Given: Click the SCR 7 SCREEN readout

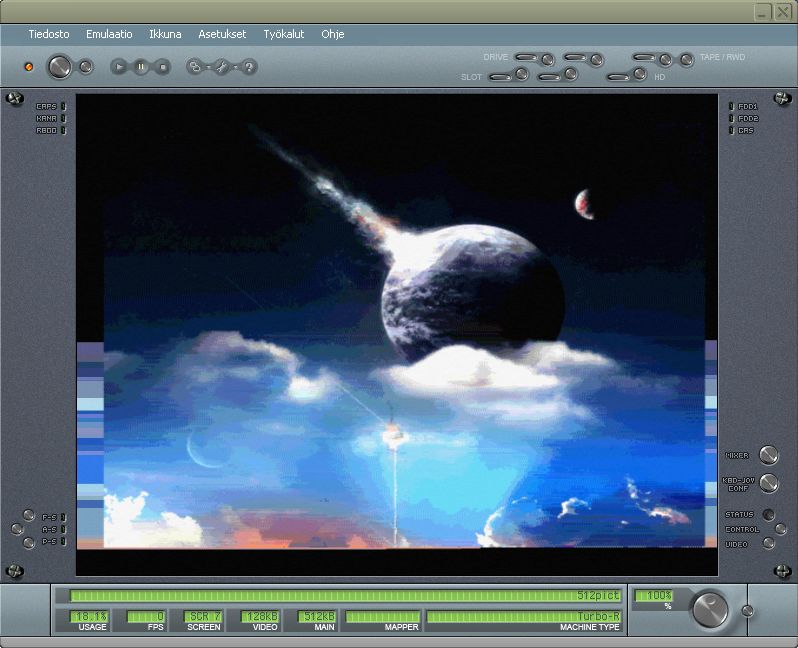Looking at the screenshot, I should [203, 616].
